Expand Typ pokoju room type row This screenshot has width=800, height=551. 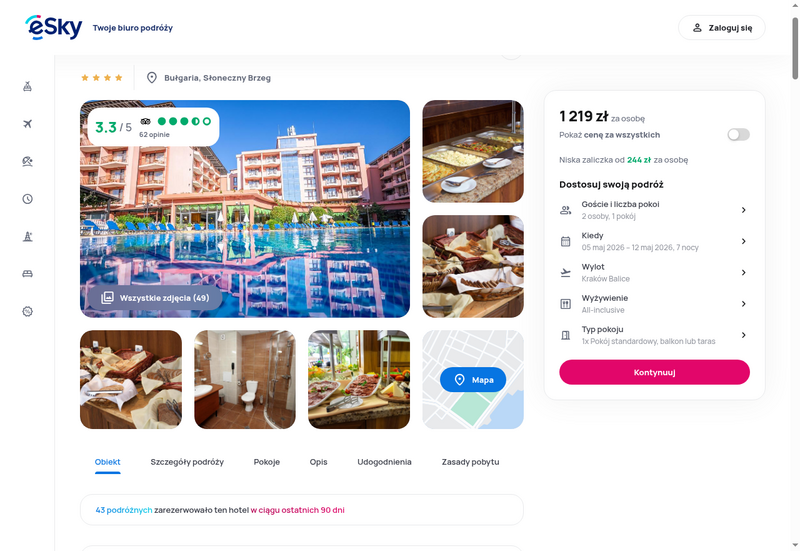coord(654,335)
